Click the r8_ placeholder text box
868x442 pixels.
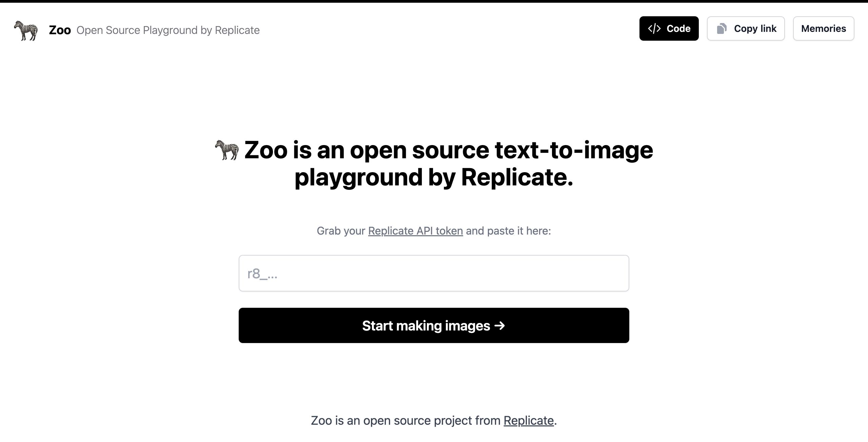pyautogui.click(x=434, y=273)
